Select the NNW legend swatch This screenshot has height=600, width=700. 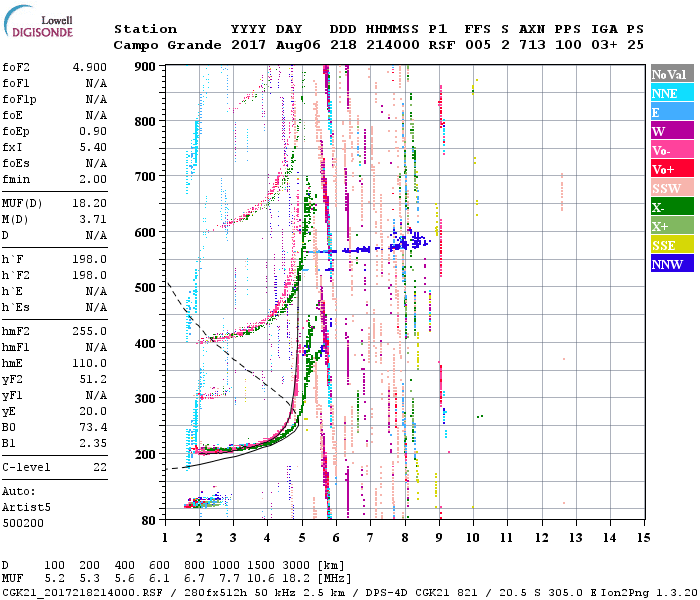(672, 263)
